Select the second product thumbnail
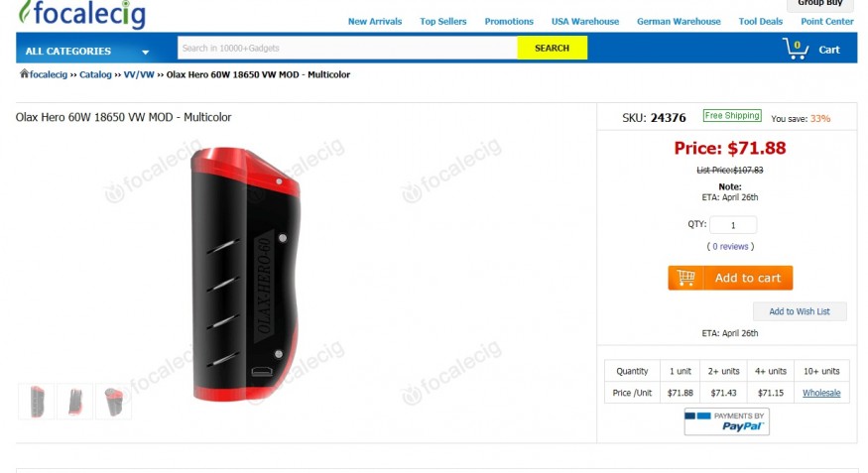Viewport: 868px width, 473px height. [74, 401]
